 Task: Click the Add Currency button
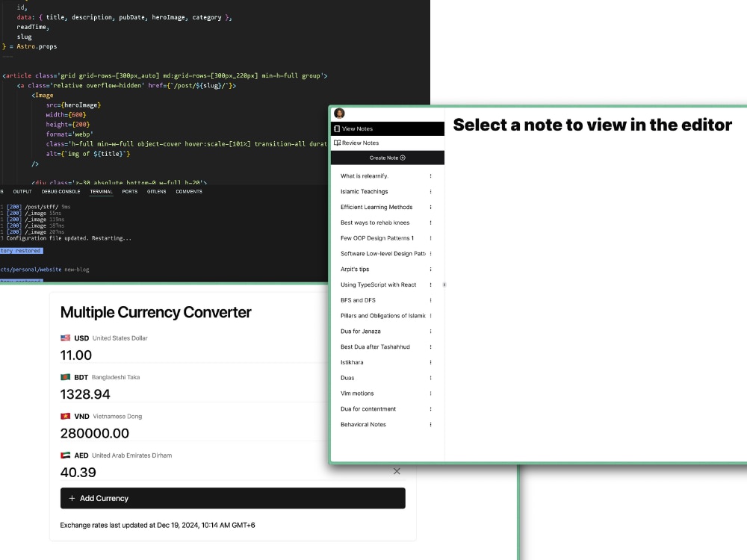pyautogui.click(x=233, y=498)
